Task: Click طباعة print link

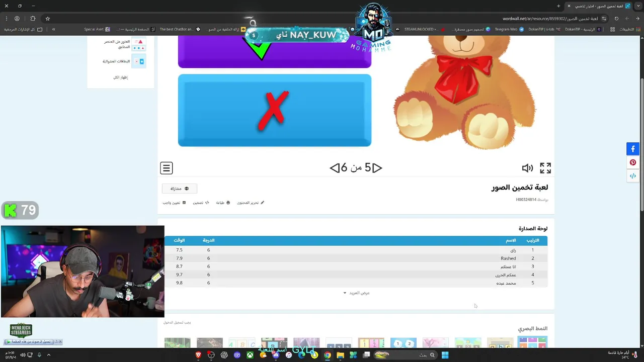Action: pyautogui.click(x=223, y=203)
